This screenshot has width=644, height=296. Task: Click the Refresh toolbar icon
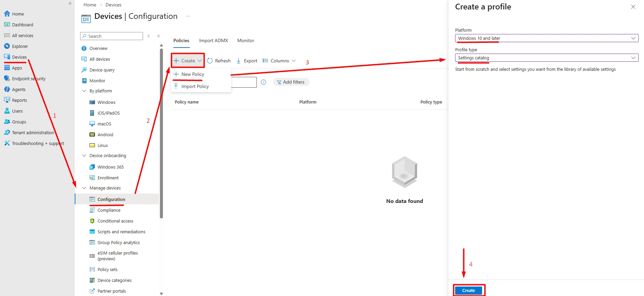coord(210,61)
